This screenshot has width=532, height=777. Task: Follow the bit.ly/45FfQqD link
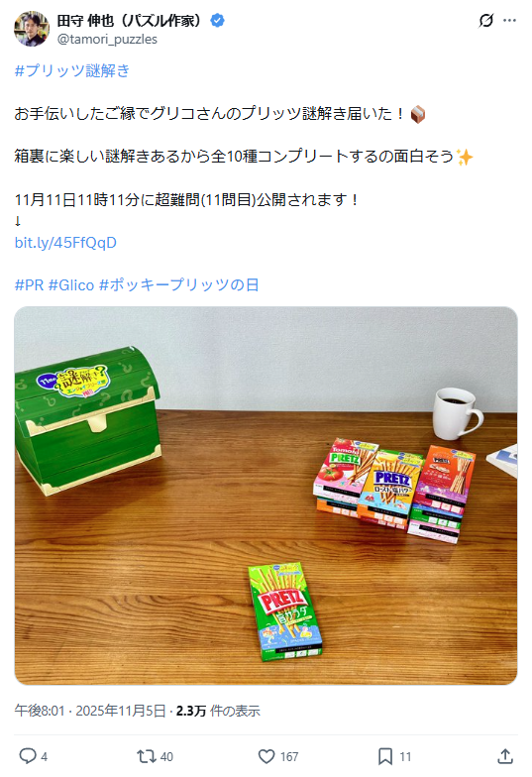coord(65,242)
